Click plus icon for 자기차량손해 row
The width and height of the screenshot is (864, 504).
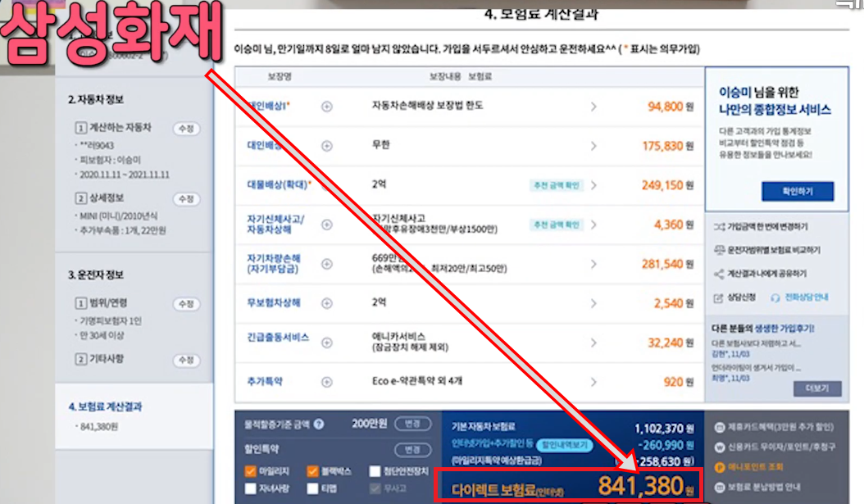click(x=327, y=264)
